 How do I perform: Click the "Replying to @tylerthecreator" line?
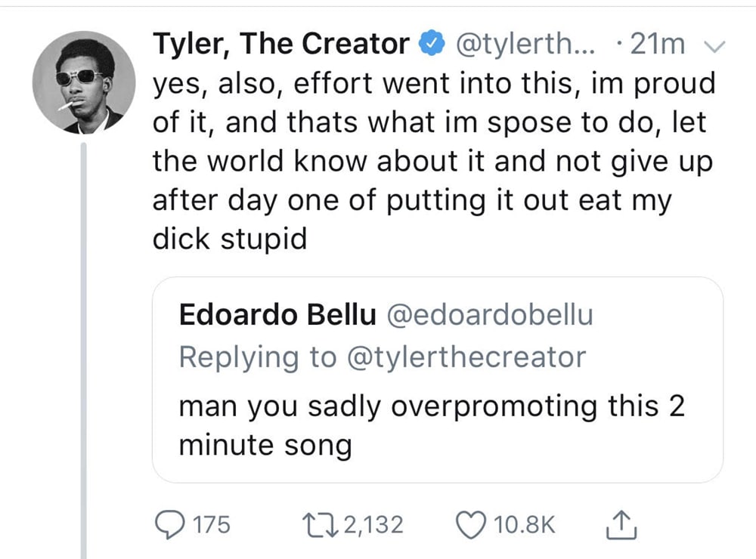tap(382, 357)
